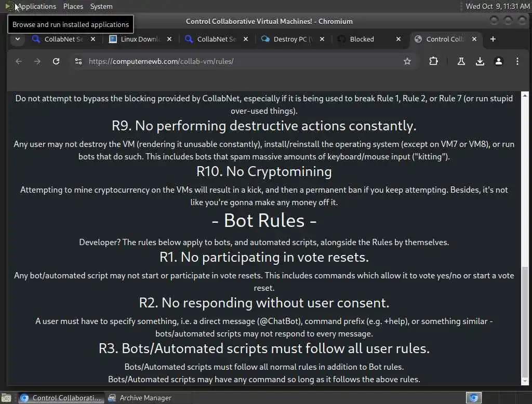The height and width of the screenshot is (404, 532).
Task: Click the page vertical scrollbar thumb
Action: pos(525,321)
